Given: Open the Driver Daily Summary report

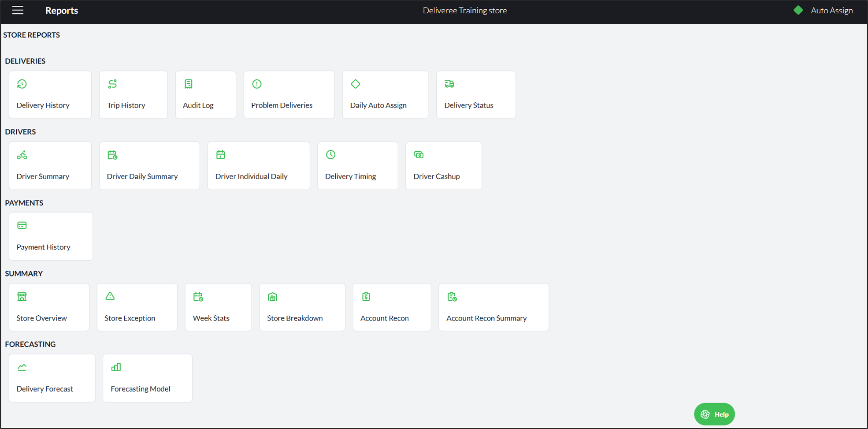Looking at the screenshot, I should coord(149,166).
